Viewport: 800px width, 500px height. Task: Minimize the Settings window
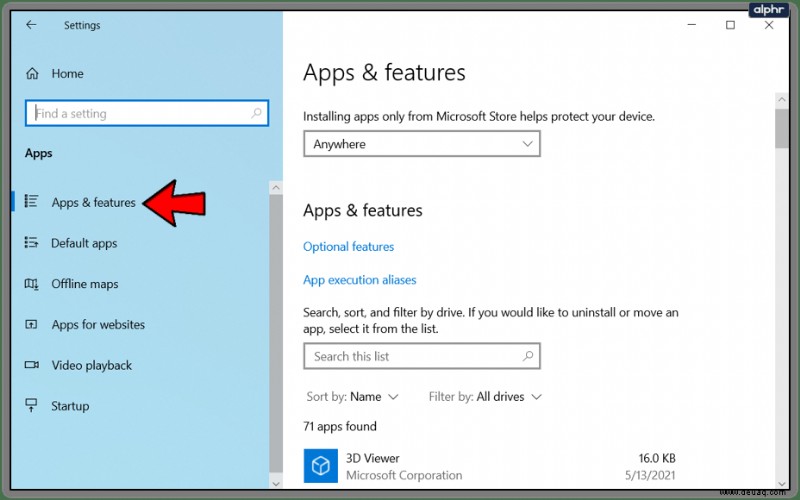point(692,24)
